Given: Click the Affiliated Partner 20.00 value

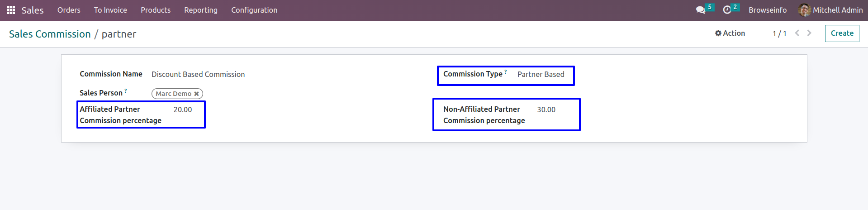Looking at the screenshot, I should pos(183,110).
